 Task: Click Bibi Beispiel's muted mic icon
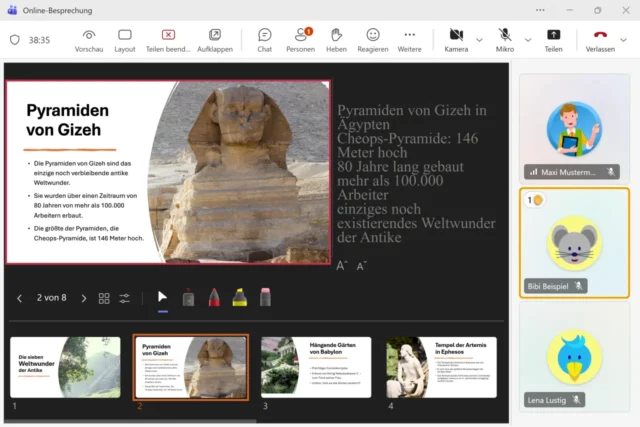(579, 286)
